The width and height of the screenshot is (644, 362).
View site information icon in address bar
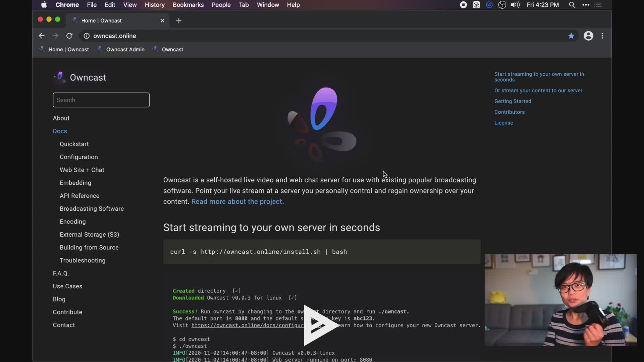click(x=87, y=36)
